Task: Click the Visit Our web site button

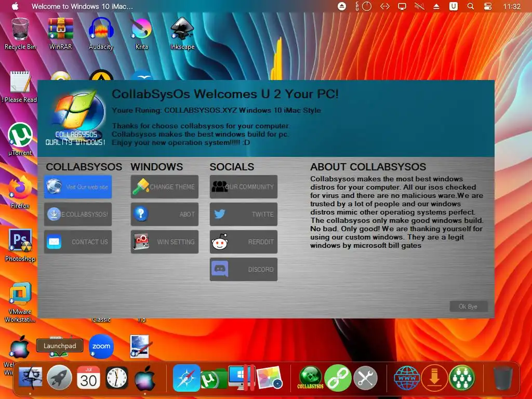Action: tap(78, 187)
